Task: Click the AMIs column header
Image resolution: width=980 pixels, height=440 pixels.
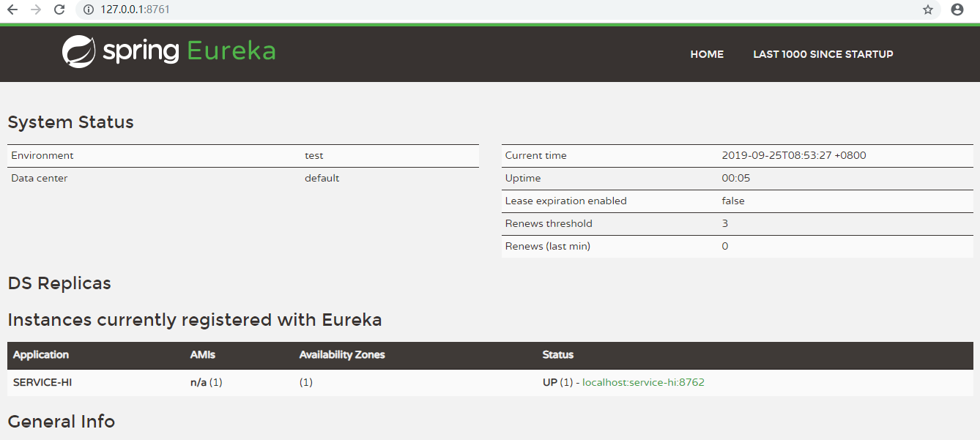Action: click(203, 355)
